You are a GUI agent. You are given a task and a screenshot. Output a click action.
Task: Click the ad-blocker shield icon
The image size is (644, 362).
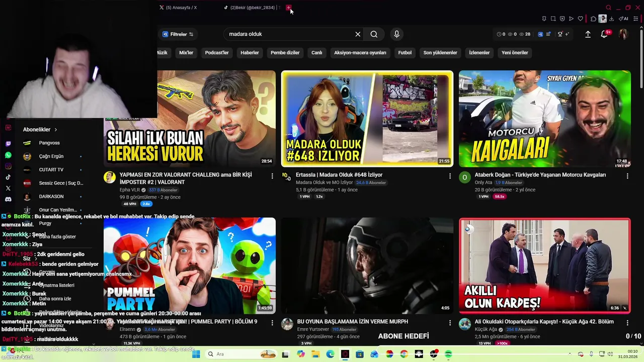pos(562,19)
